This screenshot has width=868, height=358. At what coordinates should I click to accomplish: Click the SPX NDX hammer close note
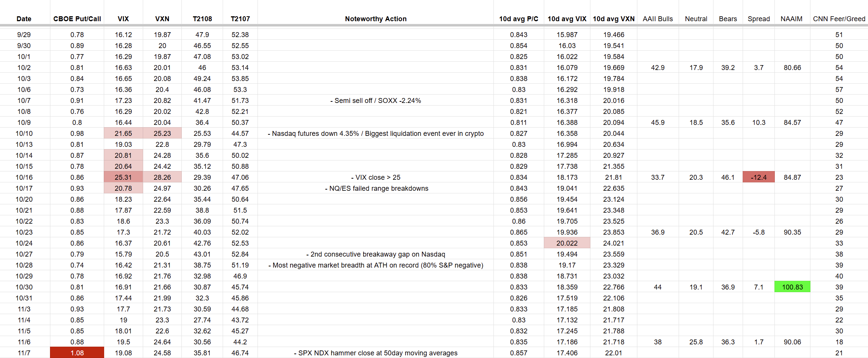click(x=376, y=353)
